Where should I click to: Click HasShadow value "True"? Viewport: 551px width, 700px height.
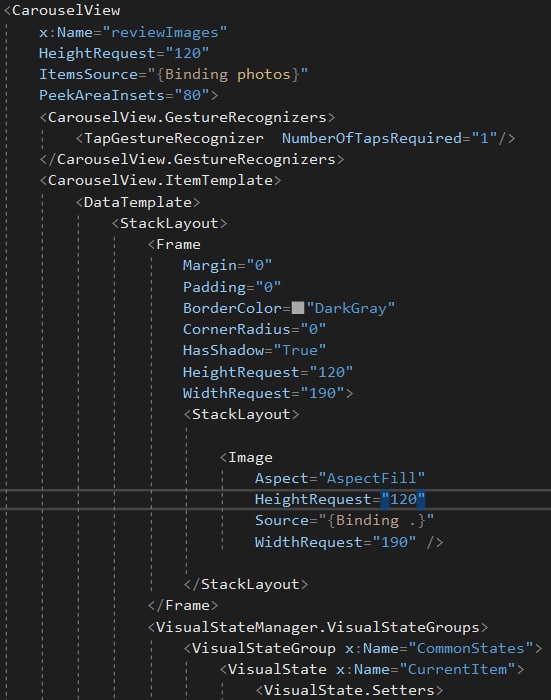(x=300, y=350)
